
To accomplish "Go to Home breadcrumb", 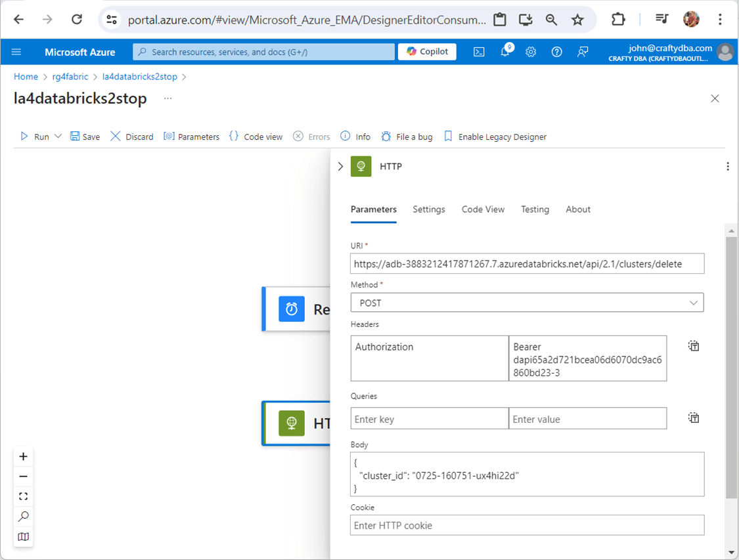I will coord(26,77).
